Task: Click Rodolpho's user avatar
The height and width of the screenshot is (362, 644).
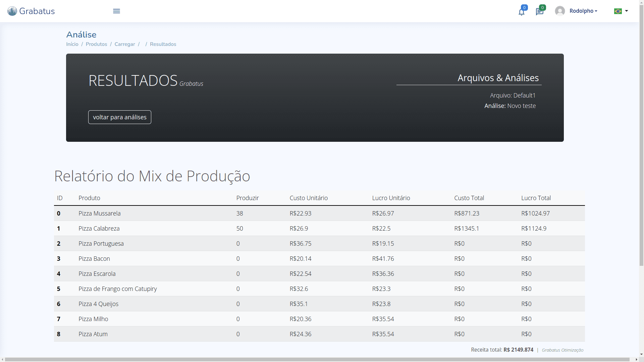Action: tap(560, 11)
